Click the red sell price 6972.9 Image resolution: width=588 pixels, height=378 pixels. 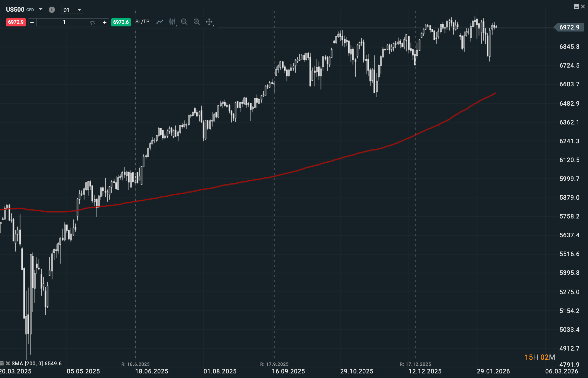click(16, 22)
